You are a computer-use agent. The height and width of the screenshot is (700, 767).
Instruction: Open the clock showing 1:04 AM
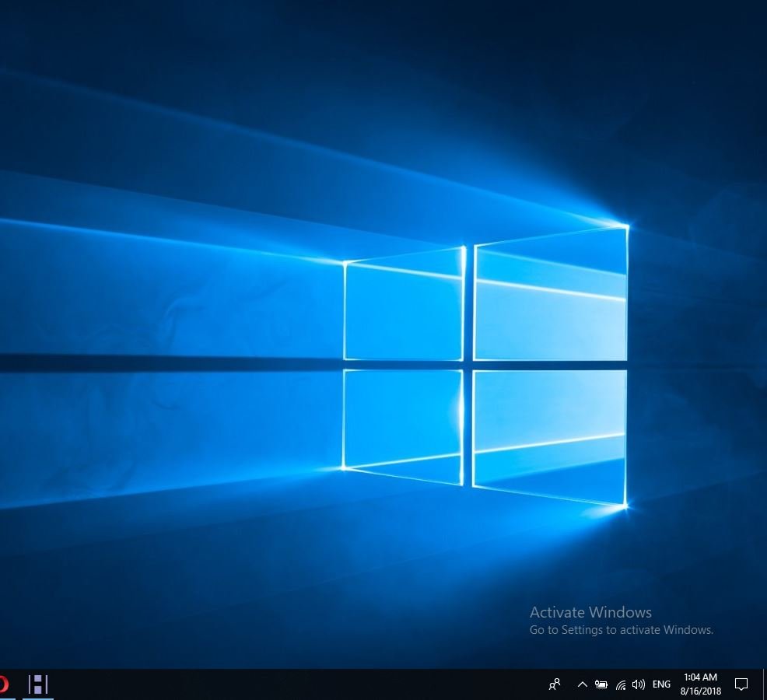coord(700,684)
